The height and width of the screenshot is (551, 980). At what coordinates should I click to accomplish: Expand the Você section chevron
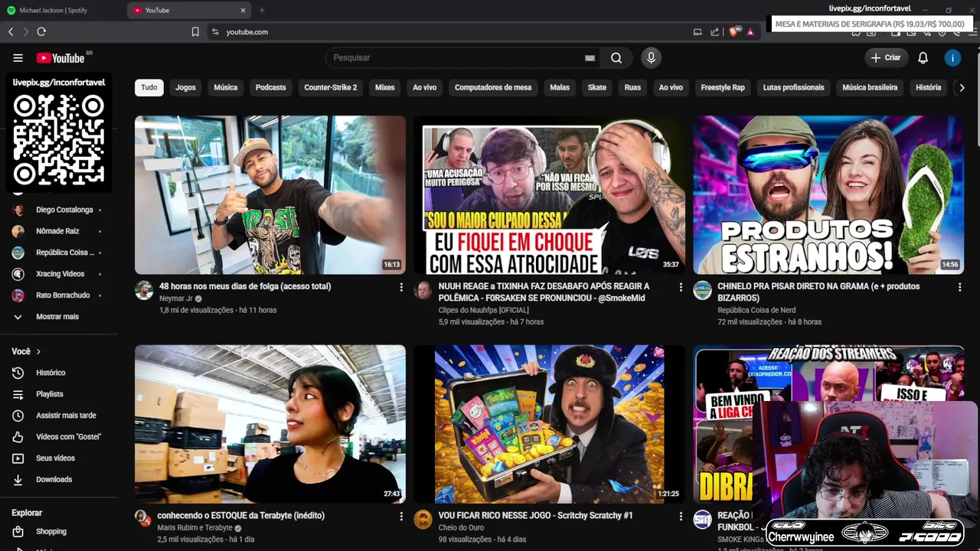tap(38, 351)
